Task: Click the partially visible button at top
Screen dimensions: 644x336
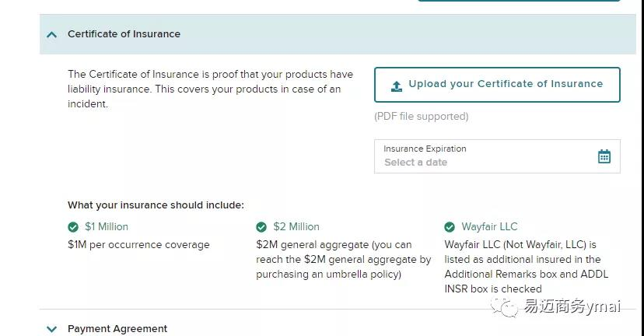Action: tap(519, 1)
